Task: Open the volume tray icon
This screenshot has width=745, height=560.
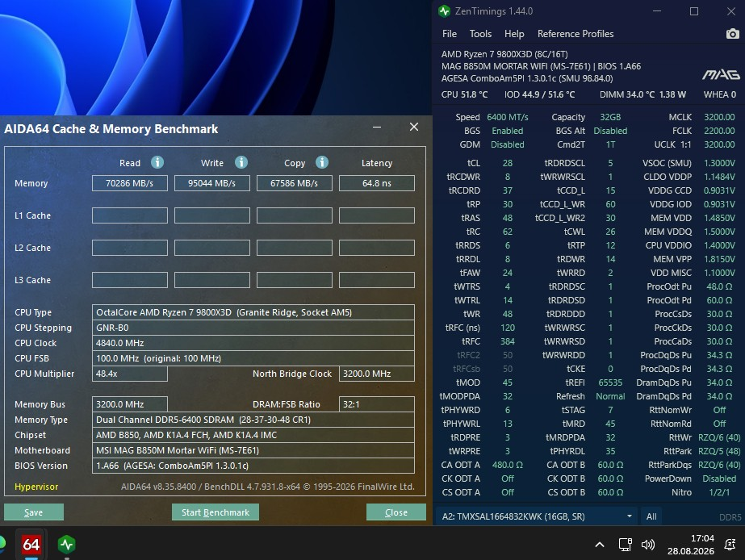Action: [x=648, y=545]
